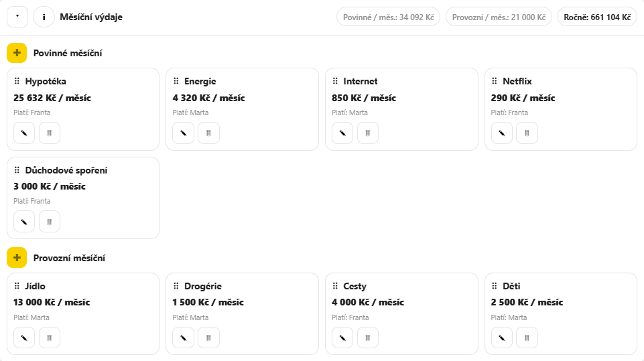The height and width of the screenshot is (361, 644).
Task: Edit the Jídlo expense
Action: click(x=24, y=338)
